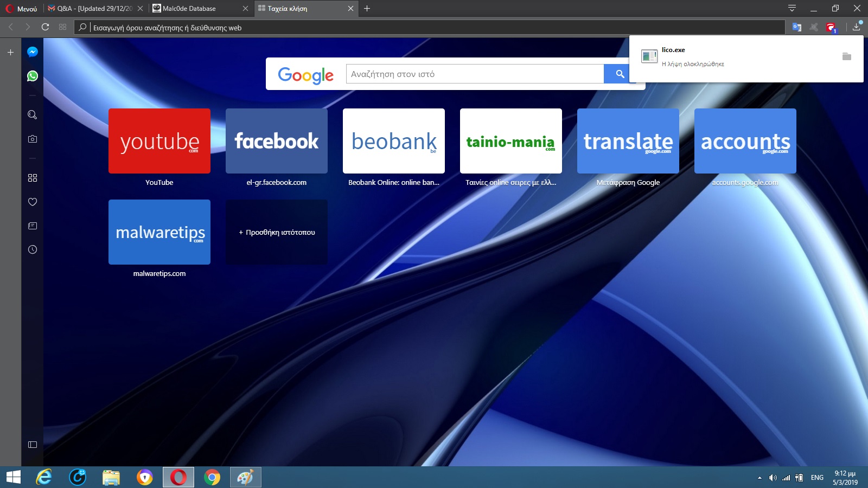Open the downloads folder for lico.exe
The height and width of the screenshot is (488, 868).
pos(847,56)
